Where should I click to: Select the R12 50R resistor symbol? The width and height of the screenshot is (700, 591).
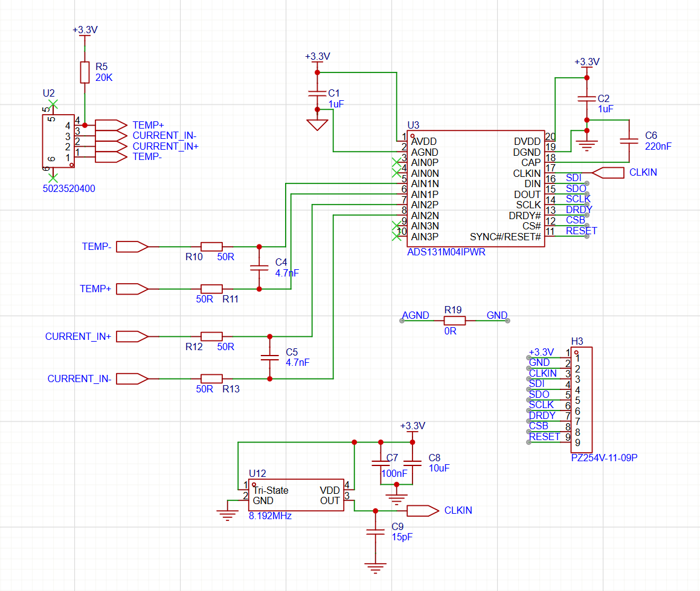pyautogui.click(x=211, y=336)
